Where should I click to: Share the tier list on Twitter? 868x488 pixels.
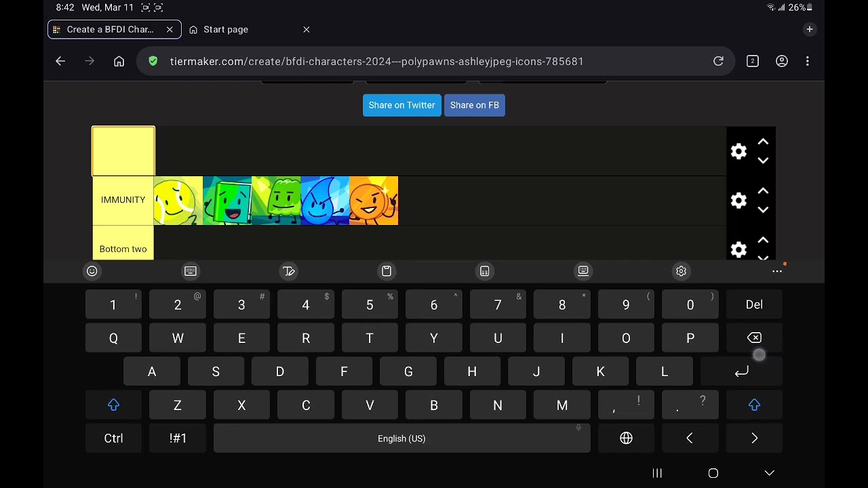tap(402, 105)
